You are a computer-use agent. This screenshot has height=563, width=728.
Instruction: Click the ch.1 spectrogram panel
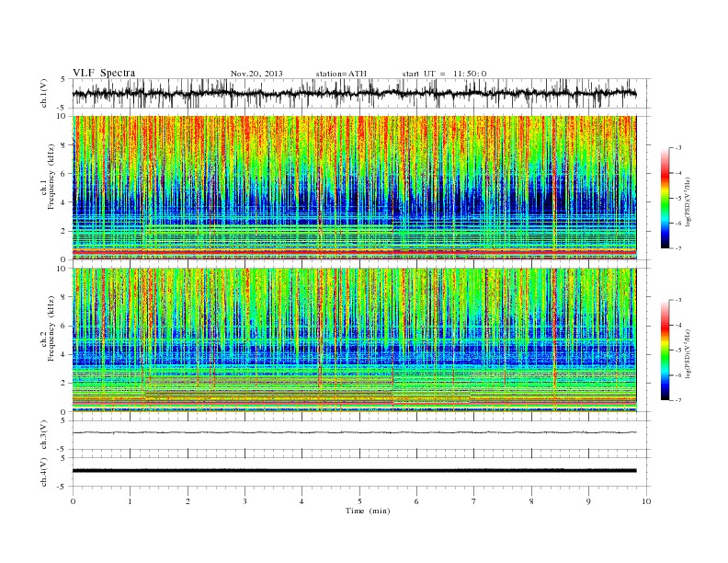click(x=355, y=188)
